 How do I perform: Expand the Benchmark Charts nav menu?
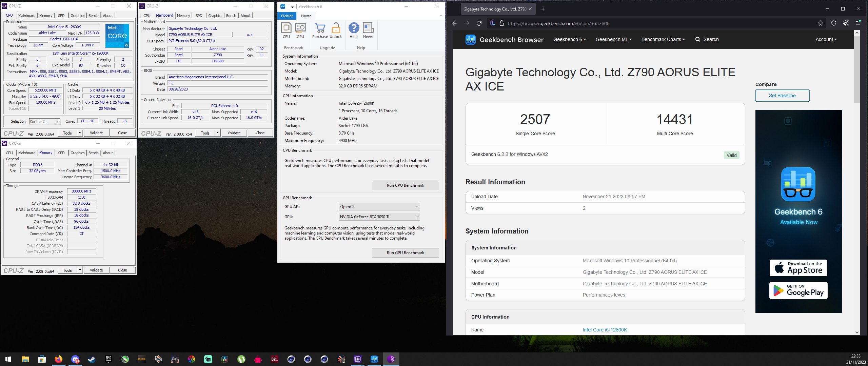click(x=663, y=39)
